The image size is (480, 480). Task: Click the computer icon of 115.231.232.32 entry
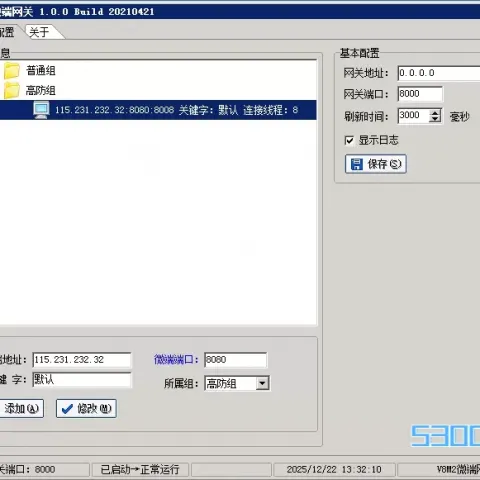tap(41, 110)
